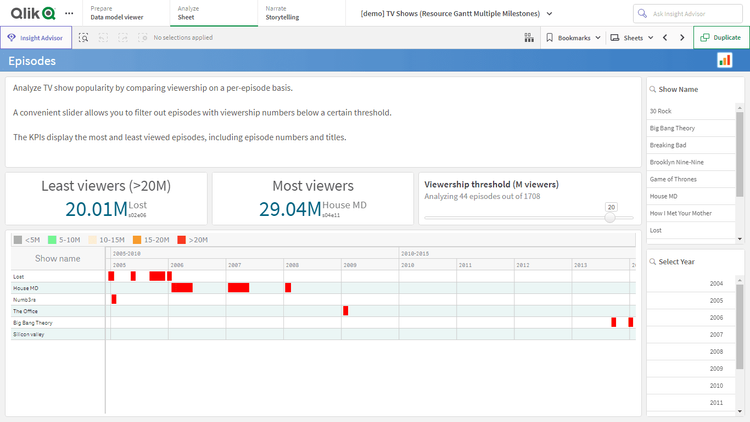Select Breaking Bad in Show Name list
The height and width of the screenshot is (422, 750).
668,145
